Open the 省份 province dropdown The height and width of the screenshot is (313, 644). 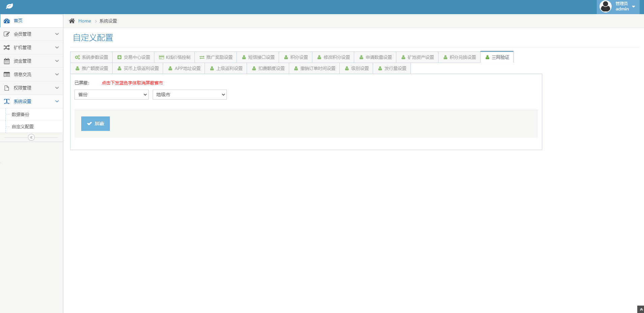pos(111,95)
